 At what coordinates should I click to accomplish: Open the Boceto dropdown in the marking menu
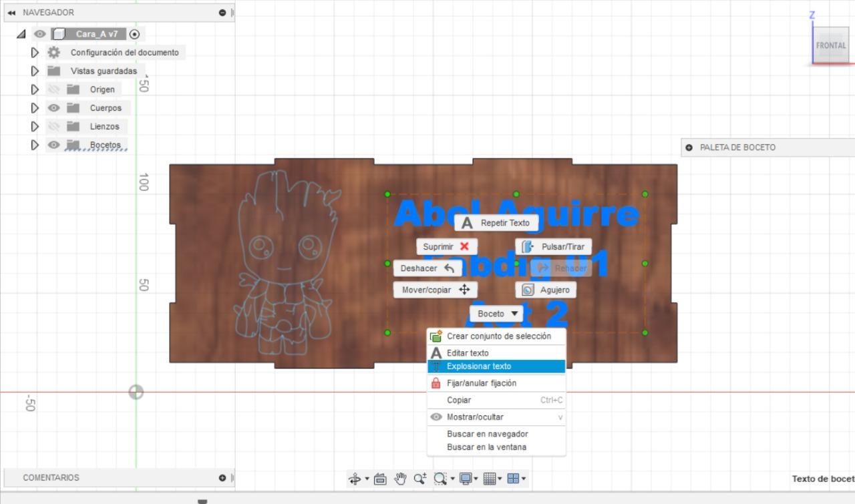pyautogui.click(x=497, y=314)
